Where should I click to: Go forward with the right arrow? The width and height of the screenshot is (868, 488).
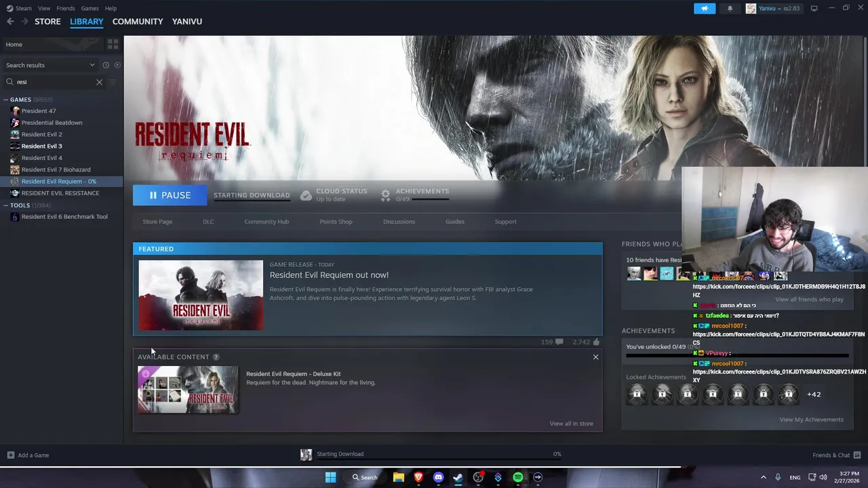(24, 22)
